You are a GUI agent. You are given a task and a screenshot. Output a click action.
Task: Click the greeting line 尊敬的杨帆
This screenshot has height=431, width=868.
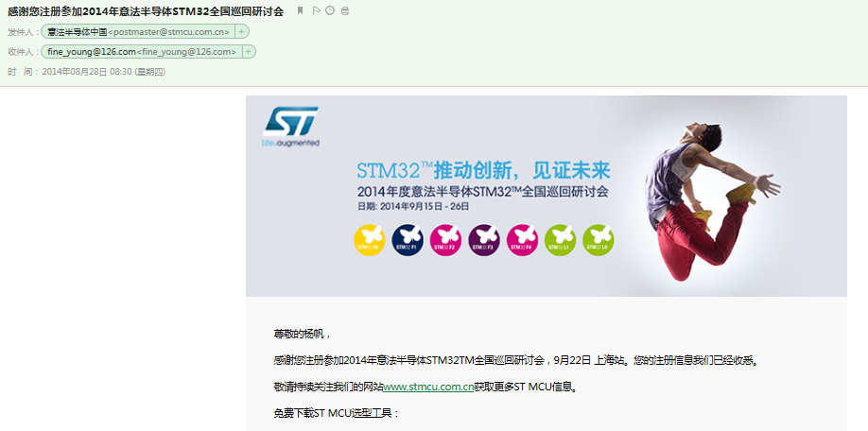[x=303, y=335]
